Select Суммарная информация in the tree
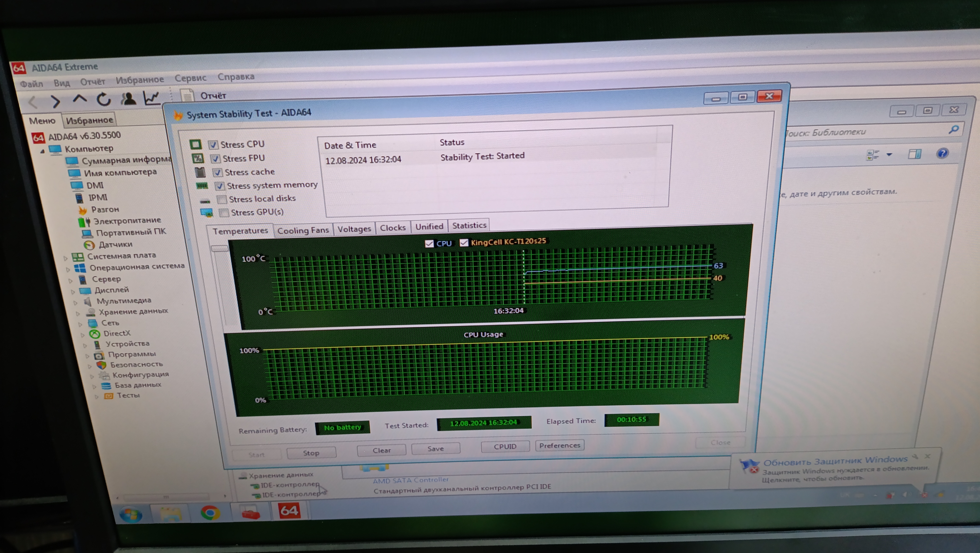 tap(127, 160)
